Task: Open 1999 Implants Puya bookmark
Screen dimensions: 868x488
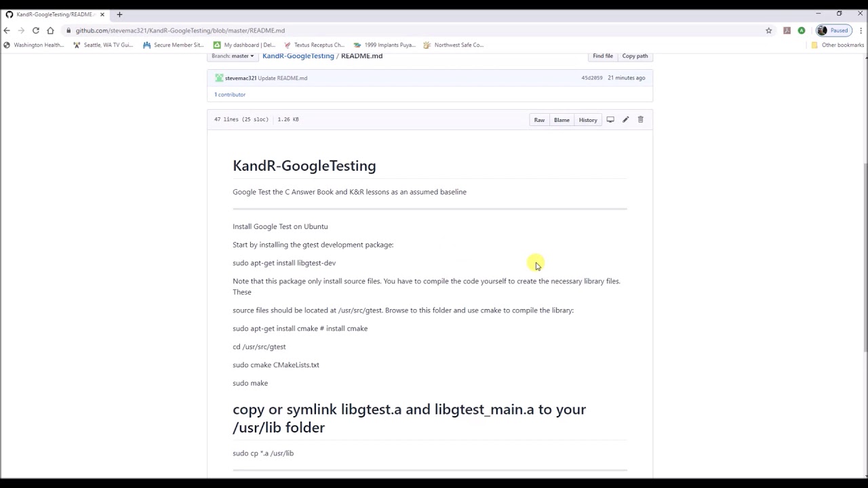Action: coord(384,45)
